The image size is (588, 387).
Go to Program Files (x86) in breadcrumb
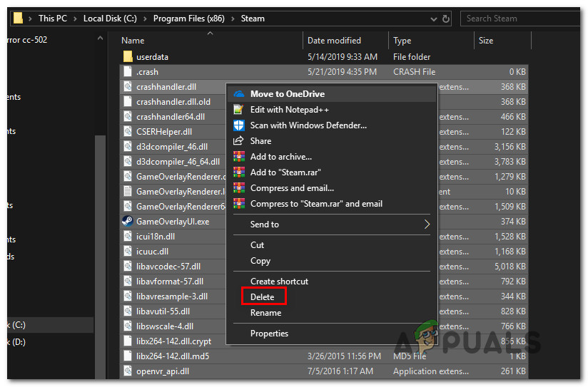[188, 19]
